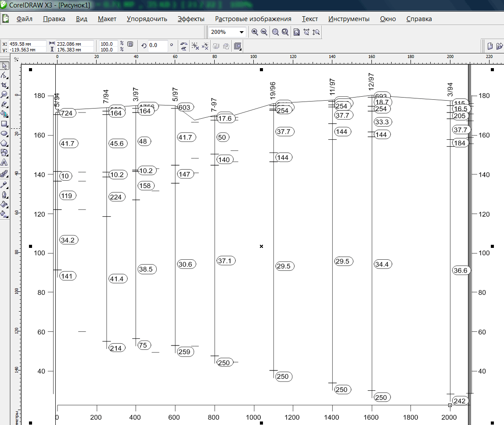Select the Shape tool in the toolbox
The height and width of the screenshot is (425, 504).
point(4,76)
